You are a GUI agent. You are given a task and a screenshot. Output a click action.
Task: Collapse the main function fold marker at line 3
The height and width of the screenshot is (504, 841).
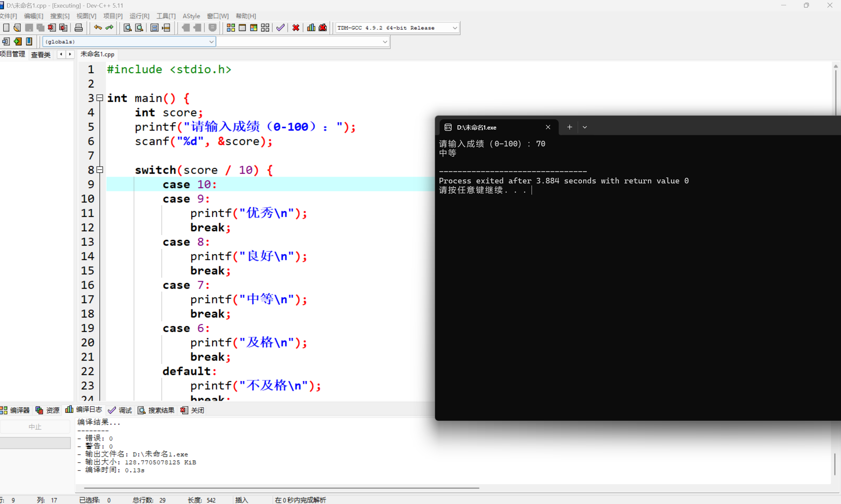click(x=100, y=98)
